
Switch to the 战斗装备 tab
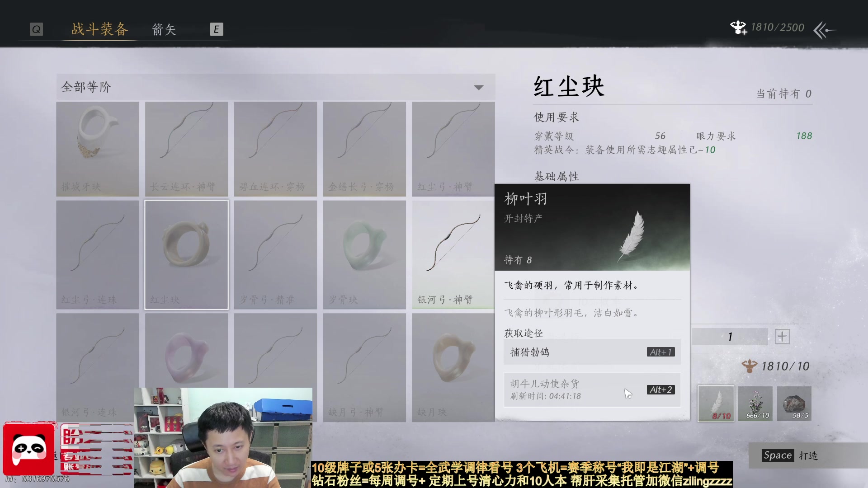tap(100, 29)
